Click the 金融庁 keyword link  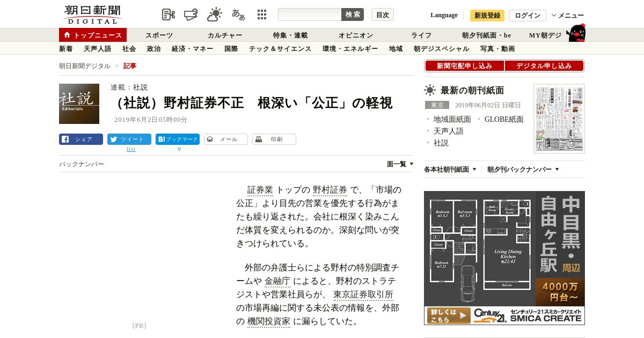[x=277, y=281]
